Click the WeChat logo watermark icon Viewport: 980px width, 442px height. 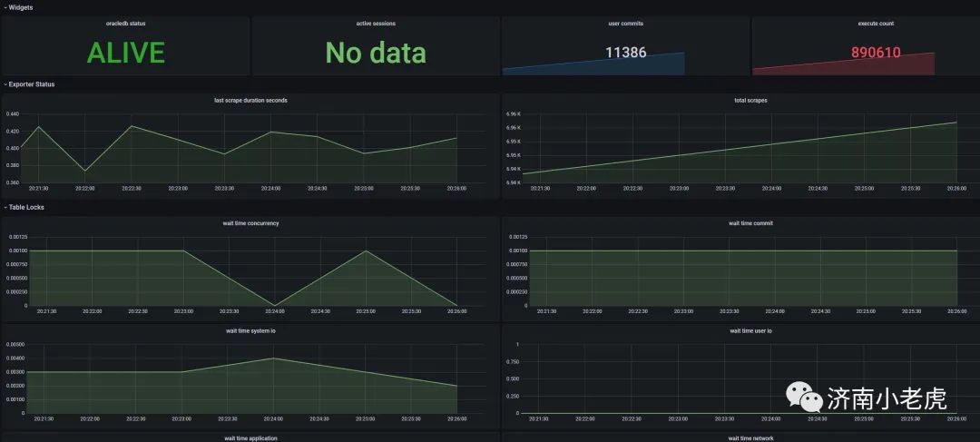coord(804,397)
